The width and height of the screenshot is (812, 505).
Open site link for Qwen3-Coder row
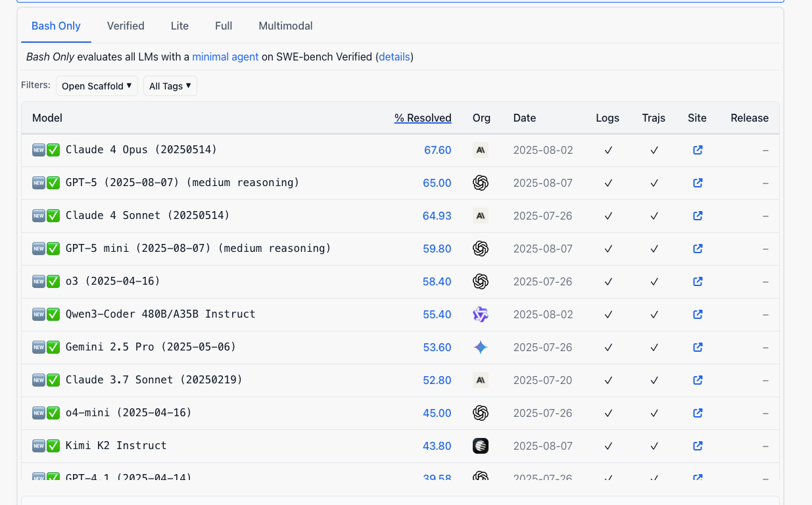pyautogui.click(x=698, y=314)
